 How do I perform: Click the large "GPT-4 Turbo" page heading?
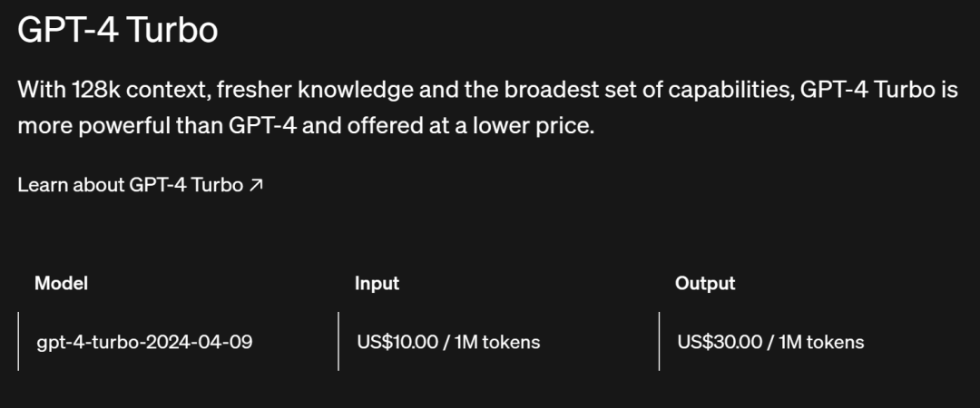(x=118, y=31)
